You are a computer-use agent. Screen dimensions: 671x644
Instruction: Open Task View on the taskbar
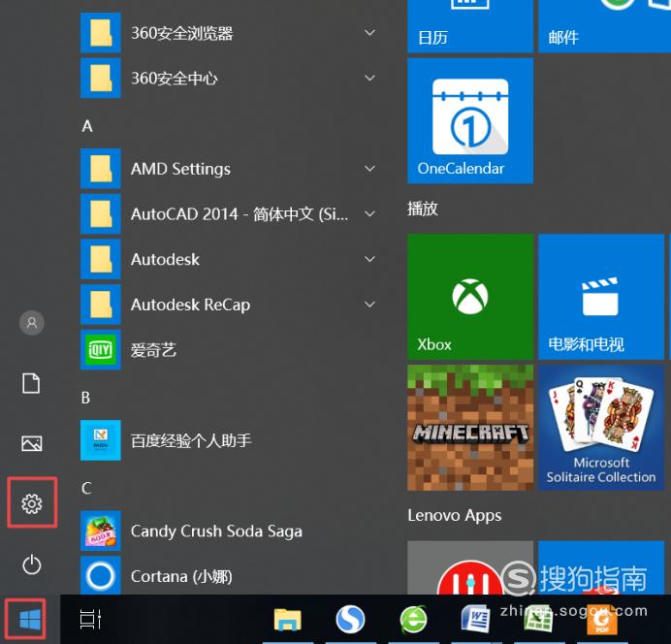(90, 619)
